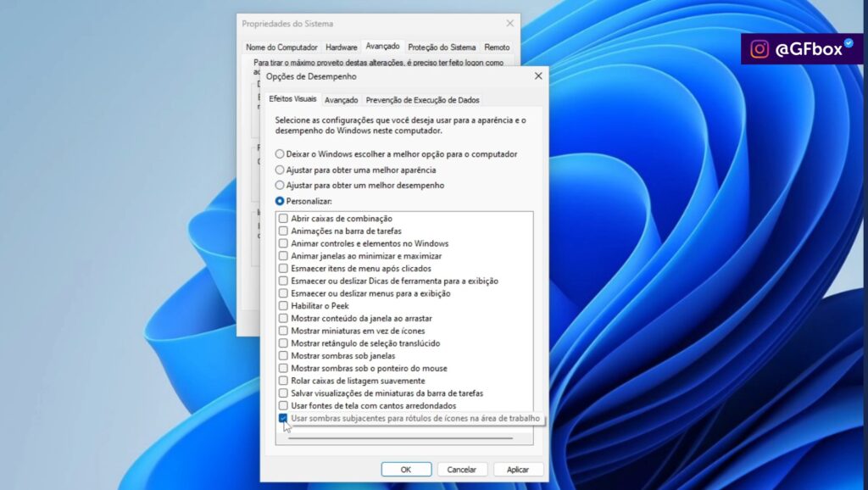
Task: Check 'Mostrar retângulo de seleção translúcido'
Action: (x=283, y=343)
